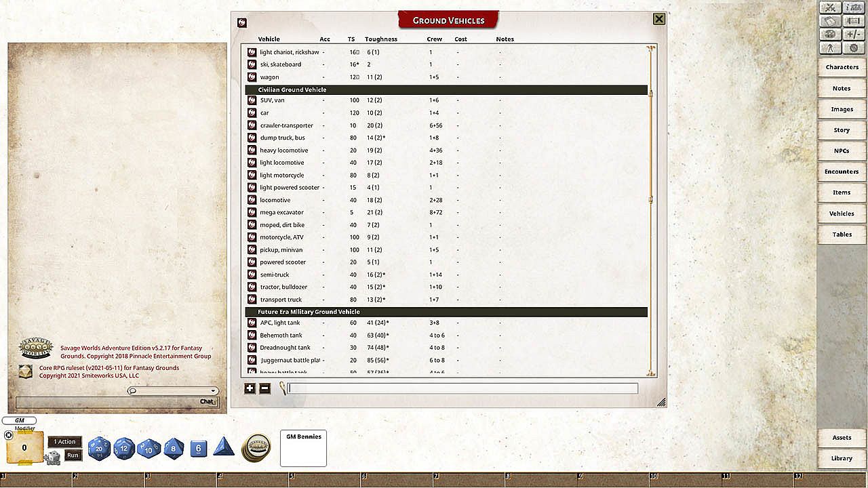Open the Library sidebar button
This screenshot has height=488, width=868.
pyautogui.click(x=842, y=458)
